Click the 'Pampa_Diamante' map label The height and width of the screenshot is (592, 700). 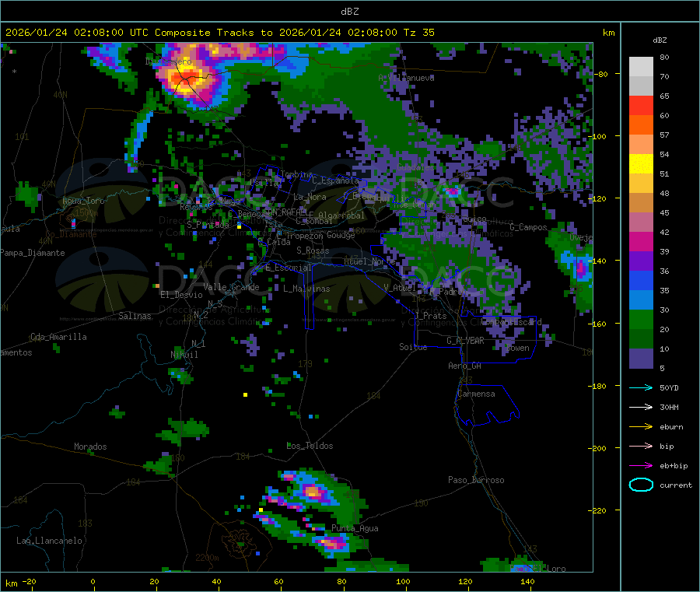point(33,253)
